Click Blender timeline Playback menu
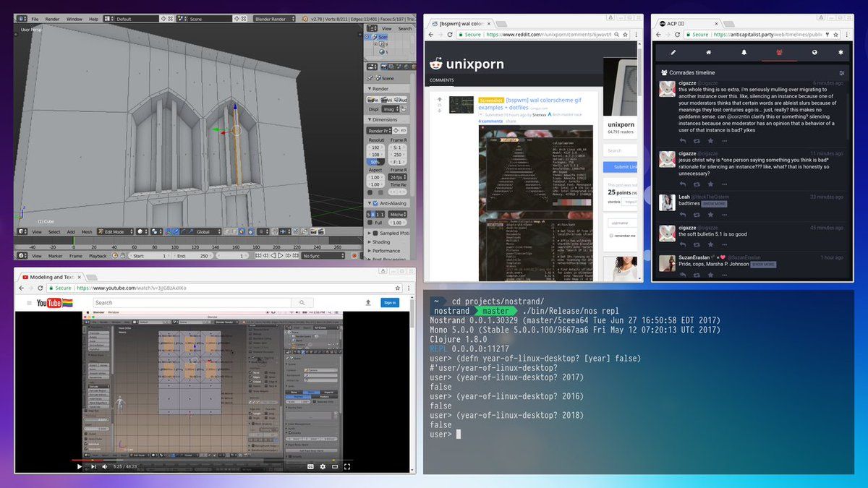Viewport: 868px width, 488px height. pyautogui.click(x=98, y=256)
